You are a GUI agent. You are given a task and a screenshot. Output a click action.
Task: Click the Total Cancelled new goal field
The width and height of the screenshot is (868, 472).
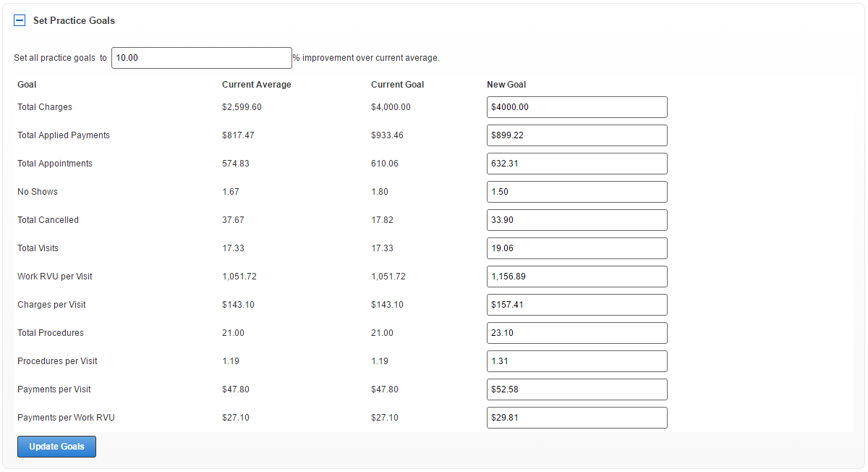point(576,220)
